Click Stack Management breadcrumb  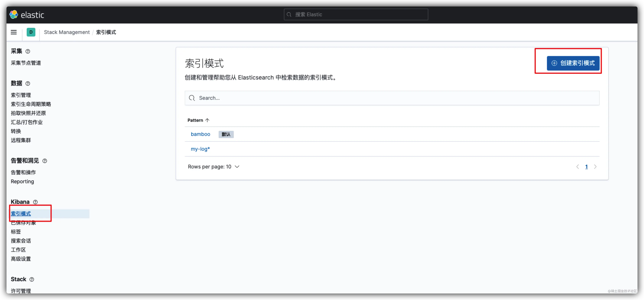tap(67, 32)
